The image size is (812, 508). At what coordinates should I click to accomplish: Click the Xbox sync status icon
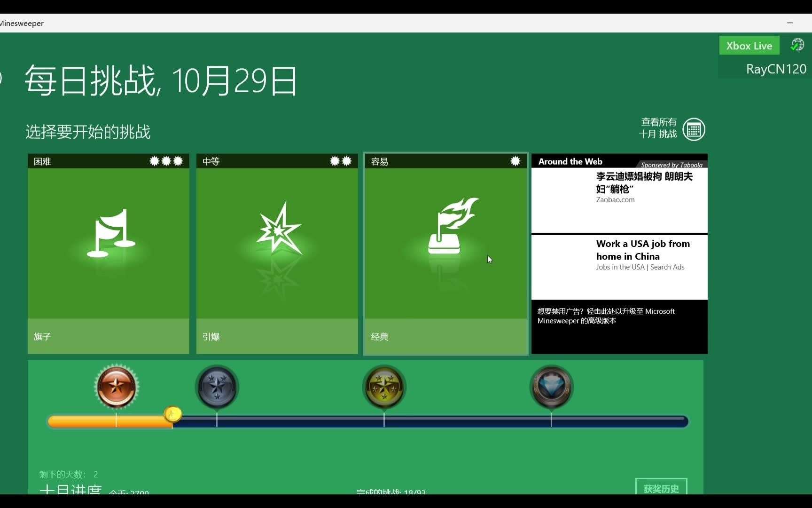pos(797,45)
